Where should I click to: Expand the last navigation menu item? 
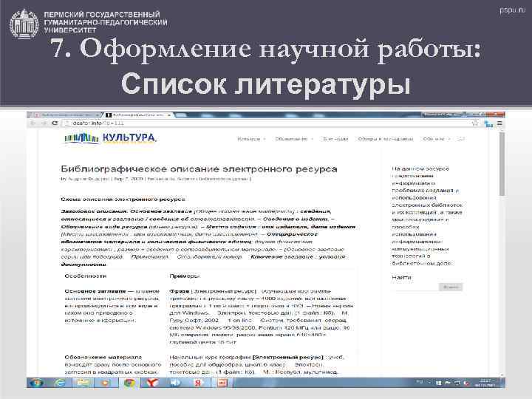pyautogui.click(x=437, y=139)
